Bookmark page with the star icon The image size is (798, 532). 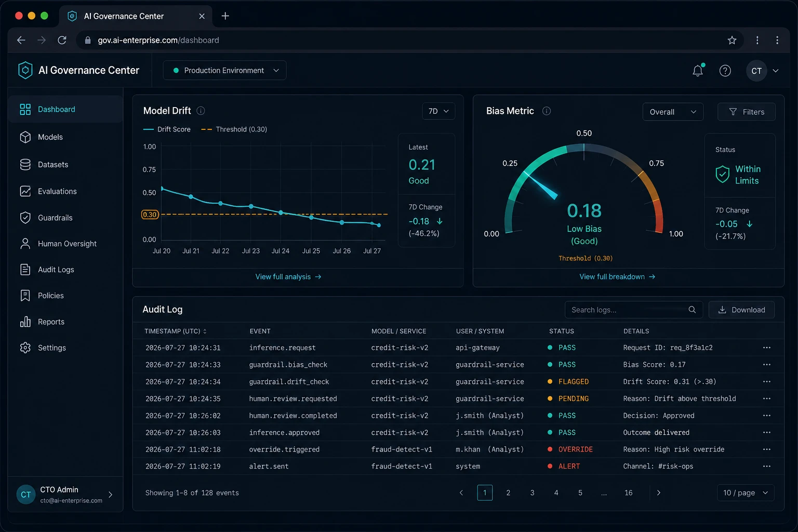(732, 40)
